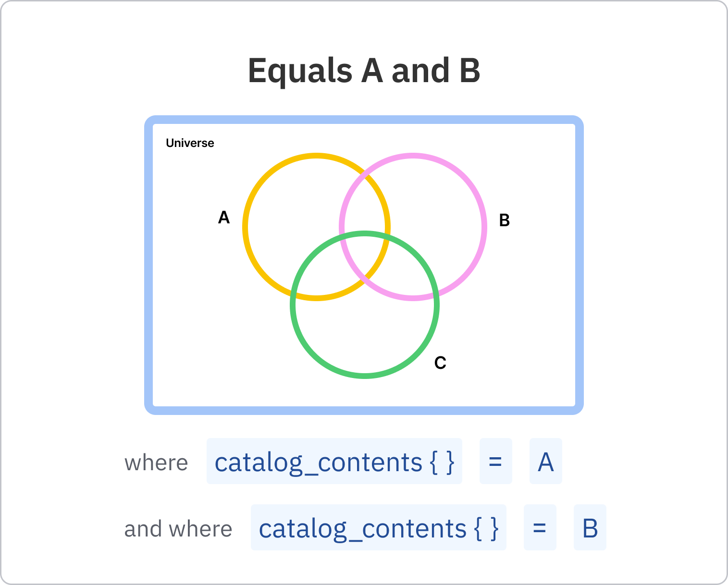Viewport: 728px width, 585px height.
Task: Click the "Universe" label in the diagram
Action: click(x=190, y=143)
